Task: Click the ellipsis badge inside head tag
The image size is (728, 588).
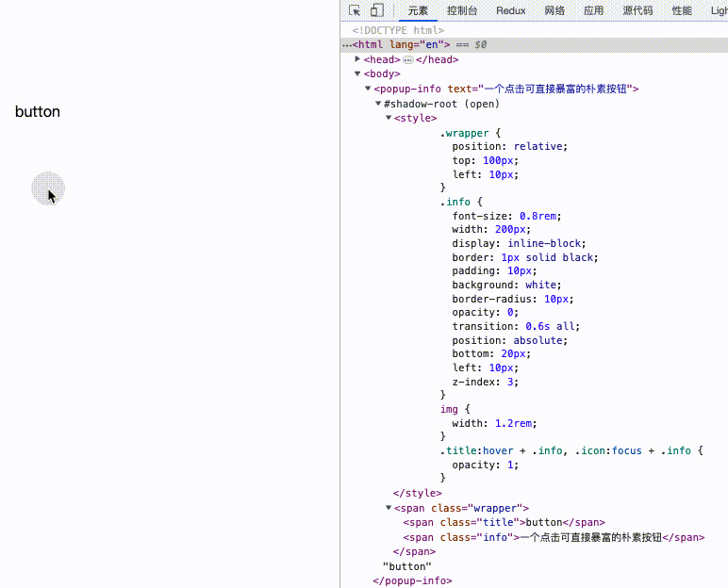Action: (408, 60)
